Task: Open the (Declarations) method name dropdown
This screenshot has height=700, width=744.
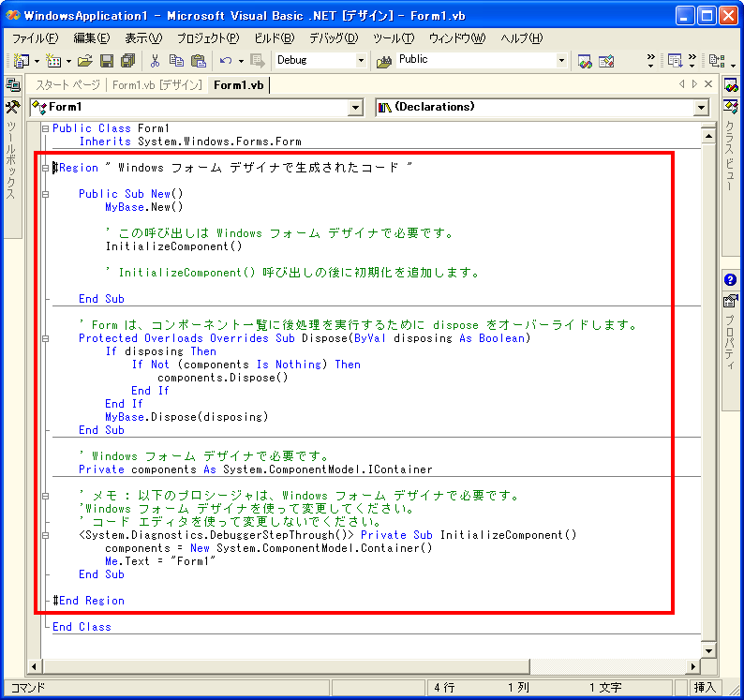Action: click(x=701, y=107)
